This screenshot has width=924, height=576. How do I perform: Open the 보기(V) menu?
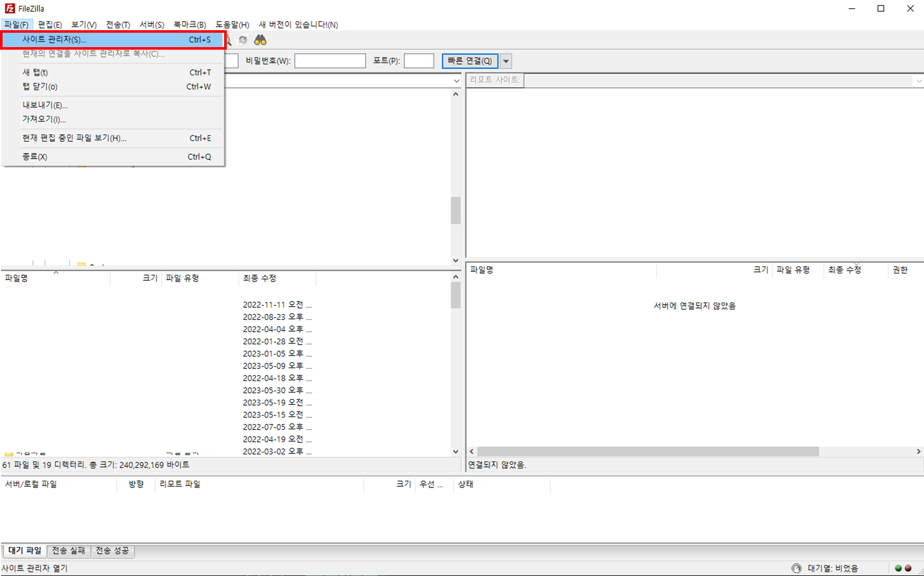click(84, 25)
